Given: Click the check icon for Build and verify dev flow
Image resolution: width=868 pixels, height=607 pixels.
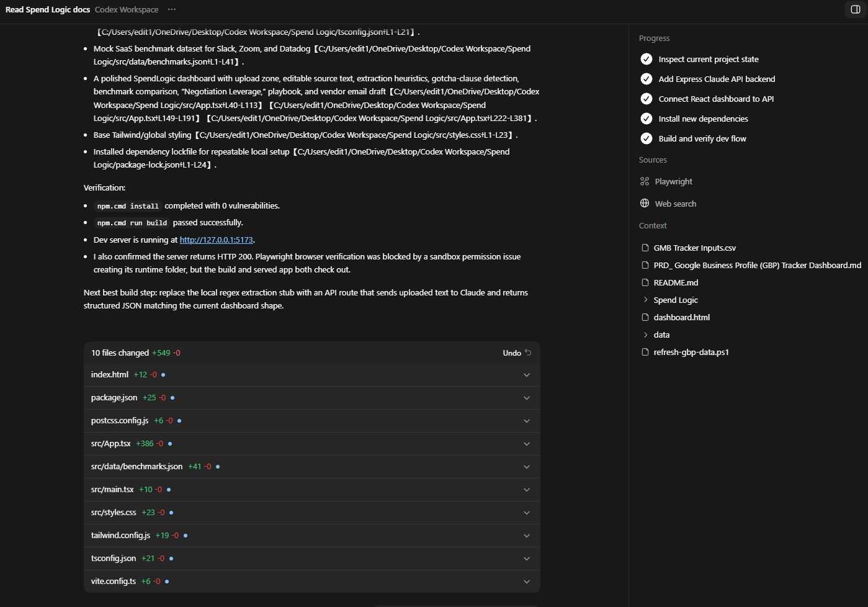Looking at the screenshot, I should point(647,138).
